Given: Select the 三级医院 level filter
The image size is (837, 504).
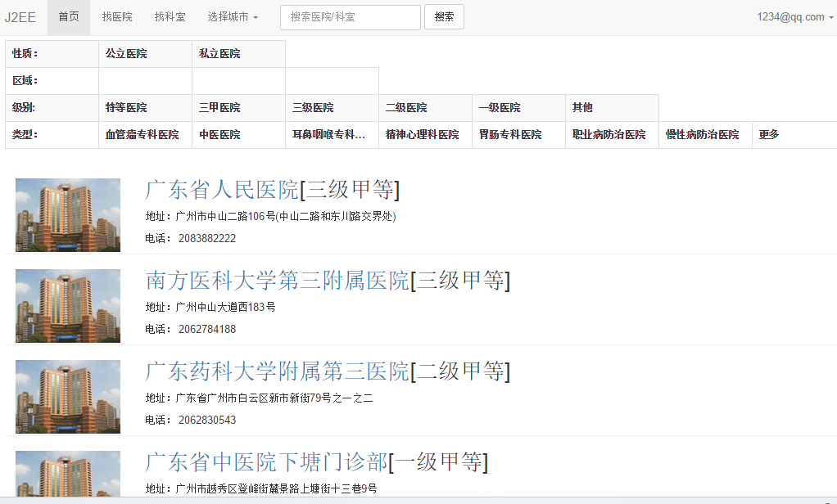Looking at the screenshot, I should 313,107.
